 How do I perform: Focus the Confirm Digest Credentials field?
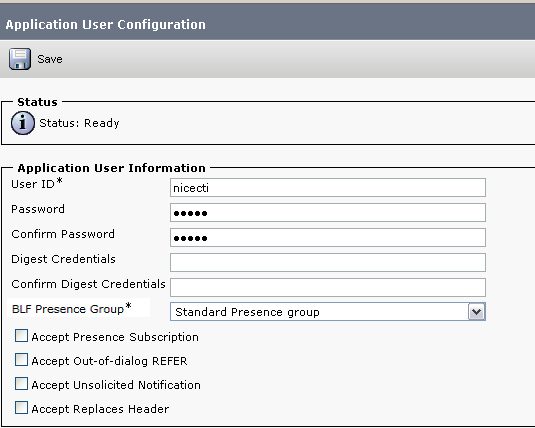click(x=328, y=287)
